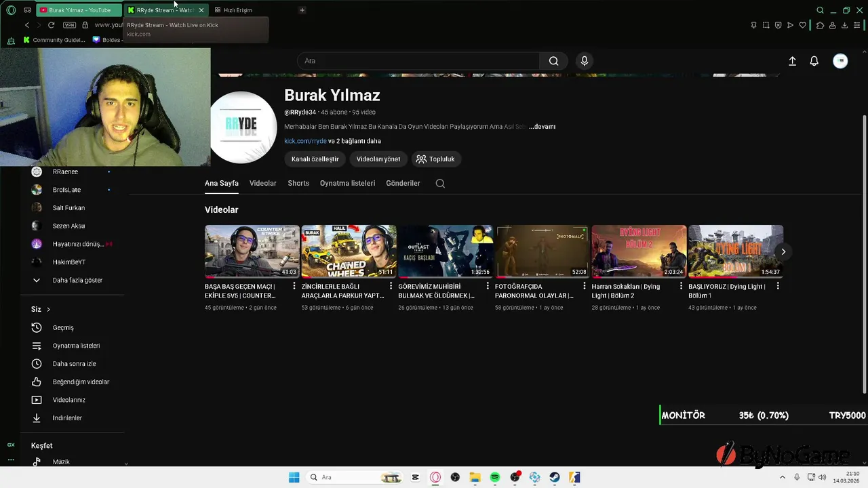
Task: Open OBS Studio from the taskbar
Action: (455, 477)
